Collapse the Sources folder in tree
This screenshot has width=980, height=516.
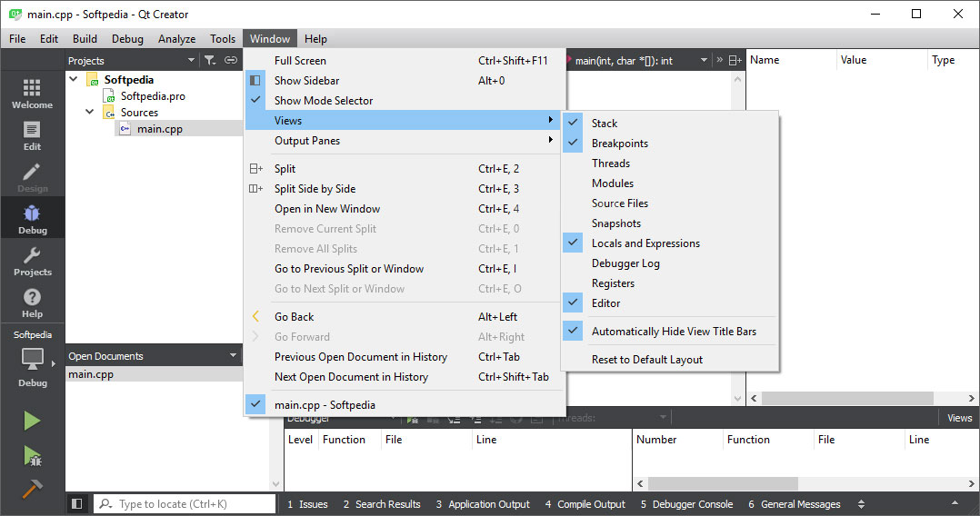coord(90,113)
